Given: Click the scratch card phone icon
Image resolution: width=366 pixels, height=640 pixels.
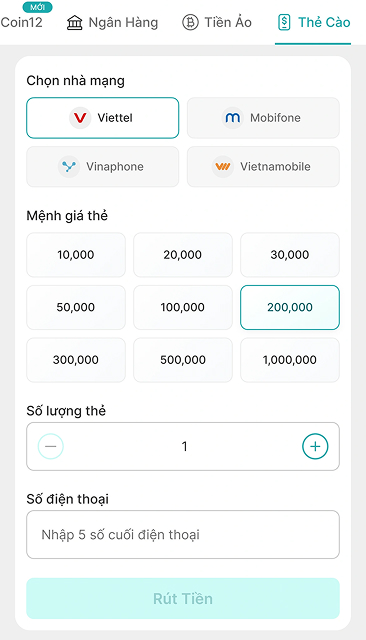Looking at the screenshot, I should click(x=284, y=22).
